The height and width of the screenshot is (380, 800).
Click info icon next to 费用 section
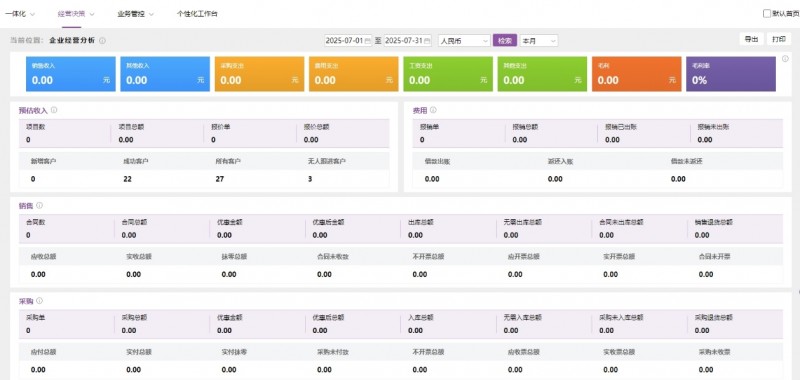[433, 110]
